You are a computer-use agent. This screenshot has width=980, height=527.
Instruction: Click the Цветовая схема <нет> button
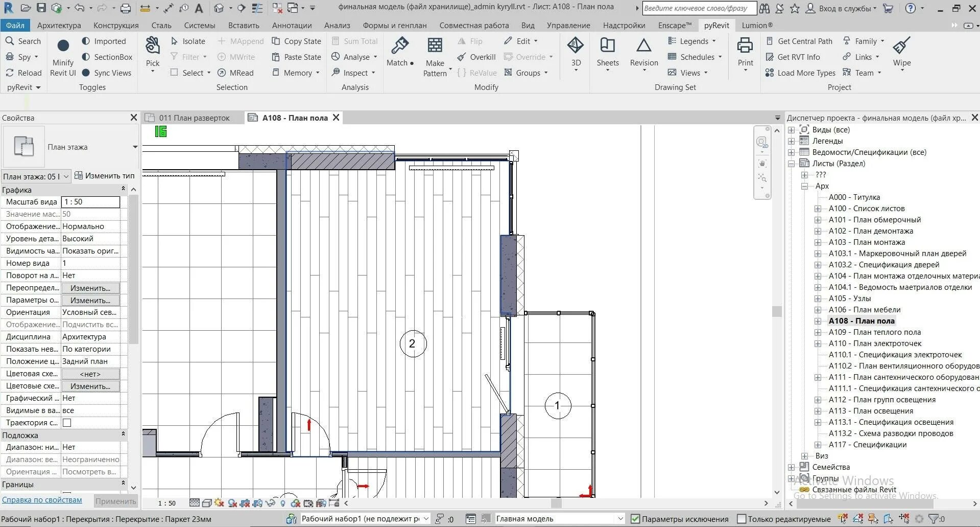coord(90,374)
